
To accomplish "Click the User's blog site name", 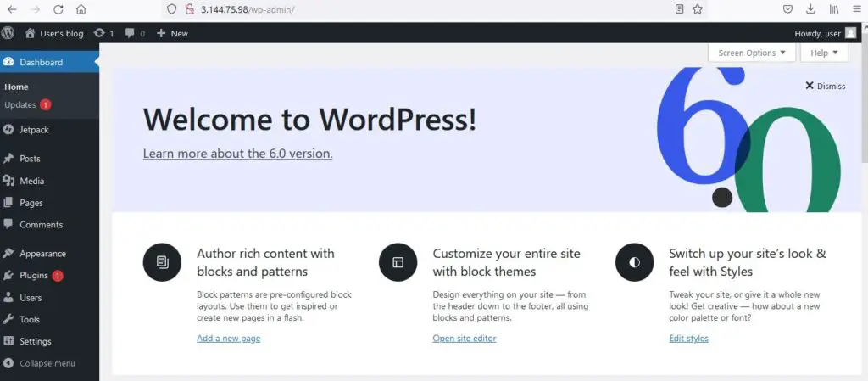I will 61,33.
